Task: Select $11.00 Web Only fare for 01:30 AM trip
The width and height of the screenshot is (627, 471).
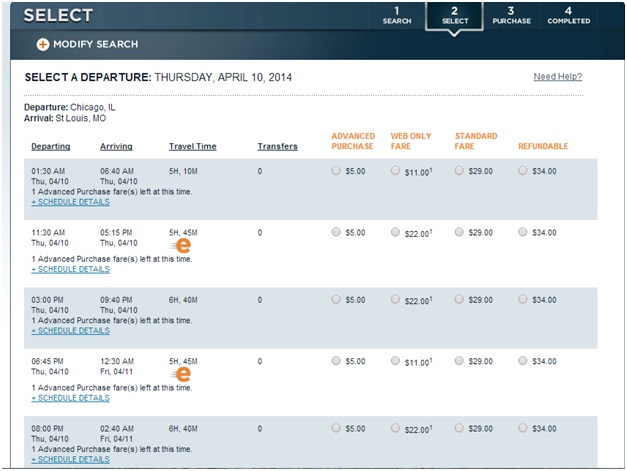Action: (395, 171)
